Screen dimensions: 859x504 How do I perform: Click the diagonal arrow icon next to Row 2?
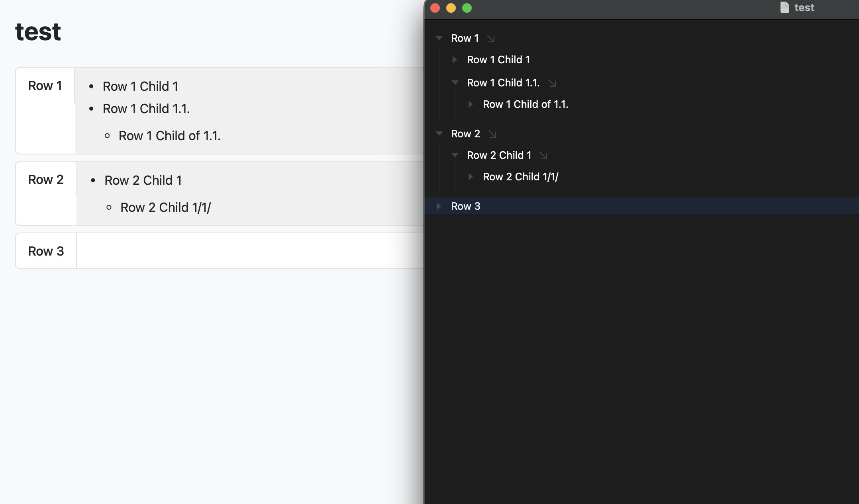click(x=493, y=135)
